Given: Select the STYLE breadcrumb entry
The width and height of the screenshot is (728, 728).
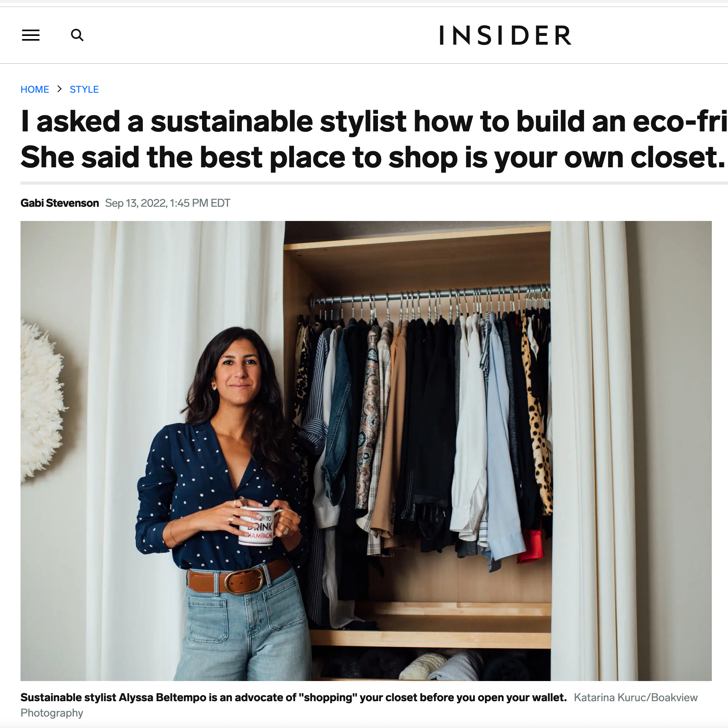Looking at the screenshot, I should 84,89.
